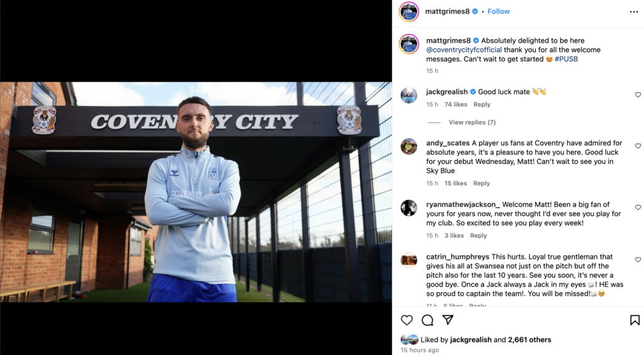Image resolution: width=644 pixels, height=355 pixels.
Task: Open the three-dot more options menu
Action: coord(634,12)
